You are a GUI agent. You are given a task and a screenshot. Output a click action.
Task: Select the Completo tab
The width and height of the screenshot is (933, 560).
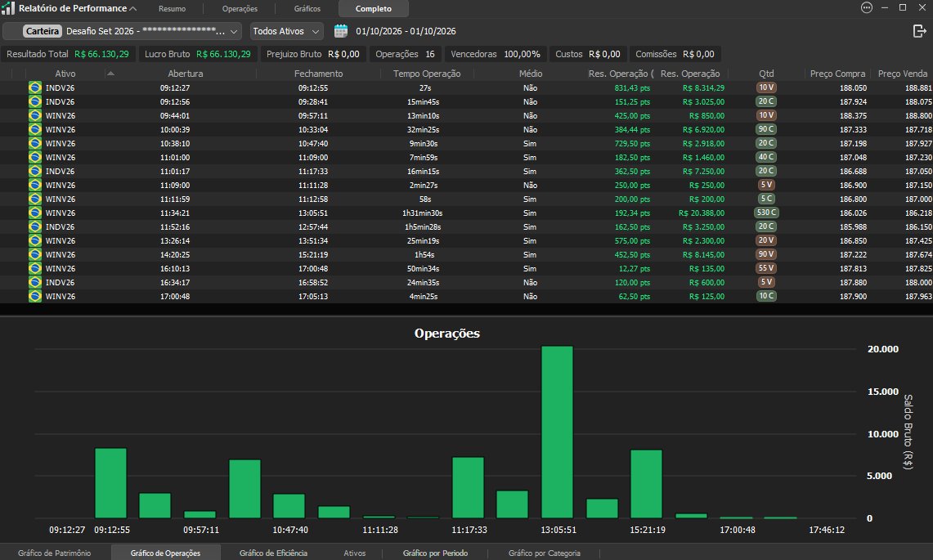point(374,9)
